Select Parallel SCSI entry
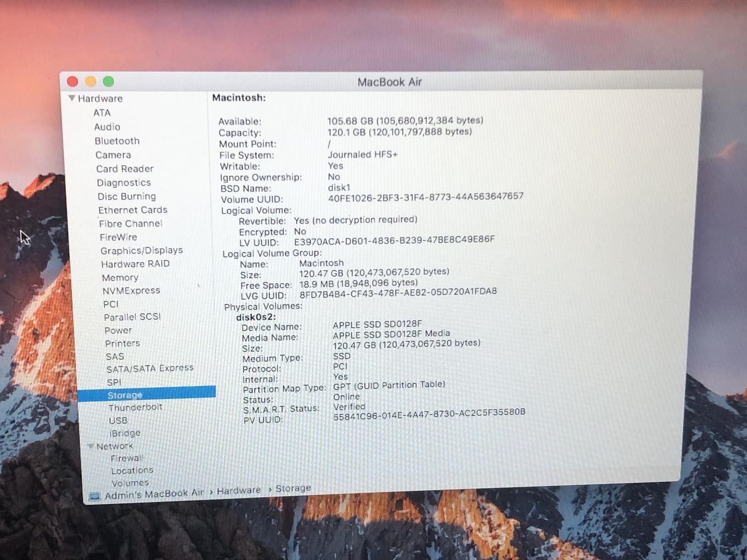Screen dimensions: 747x560 pyautogui.click(x=132, y=317)
